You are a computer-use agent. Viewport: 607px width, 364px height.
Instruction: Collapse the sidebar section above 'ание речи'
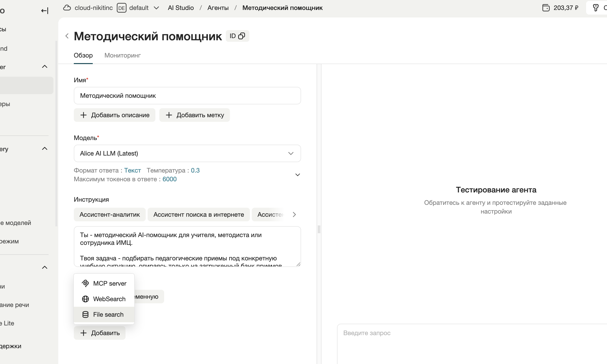tap(45, 267)
